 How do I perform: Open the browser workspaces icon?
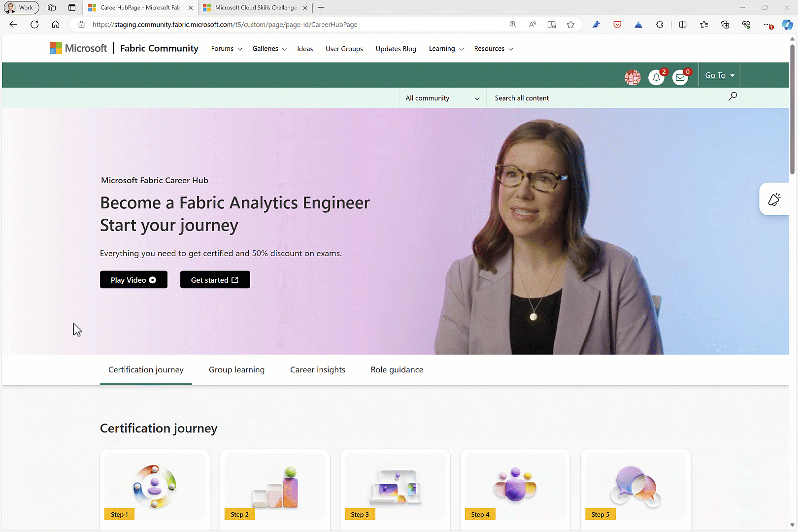click(x=52, y=7)
